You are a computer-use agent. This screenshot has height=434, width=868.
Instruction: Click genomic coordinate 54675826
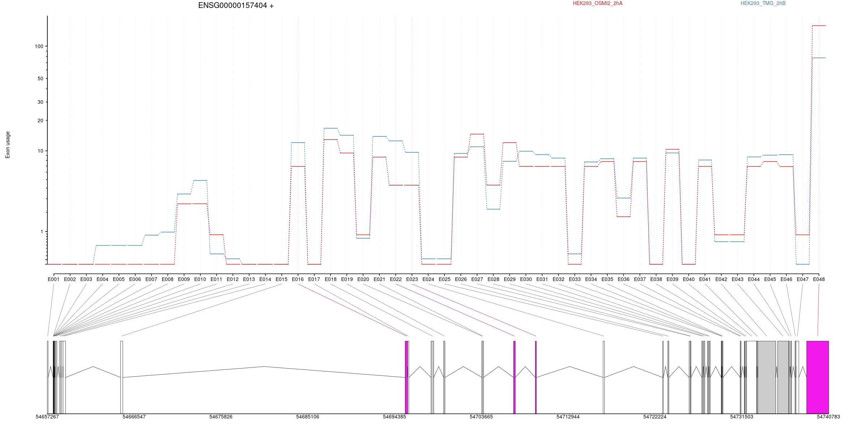(221, 417)
